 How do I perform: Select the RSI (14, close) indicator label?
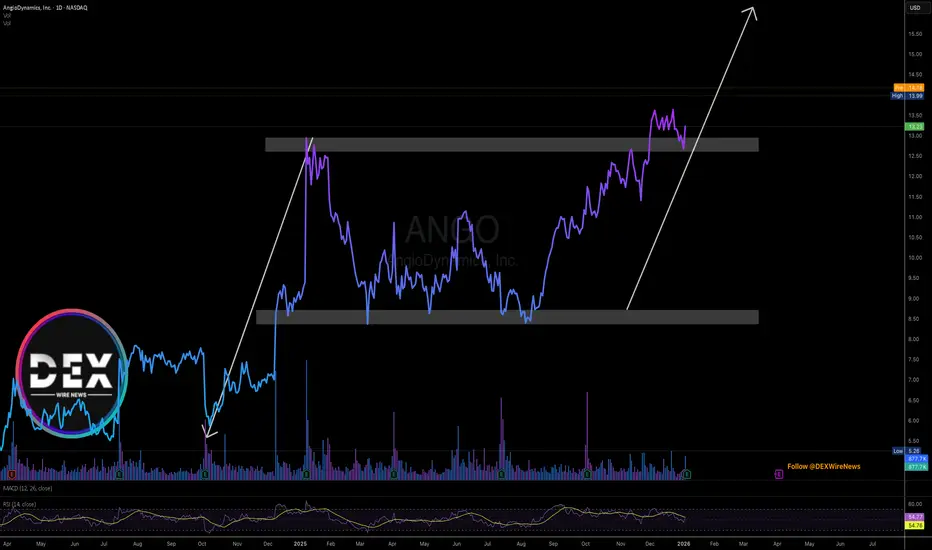(x=20, y=504)
